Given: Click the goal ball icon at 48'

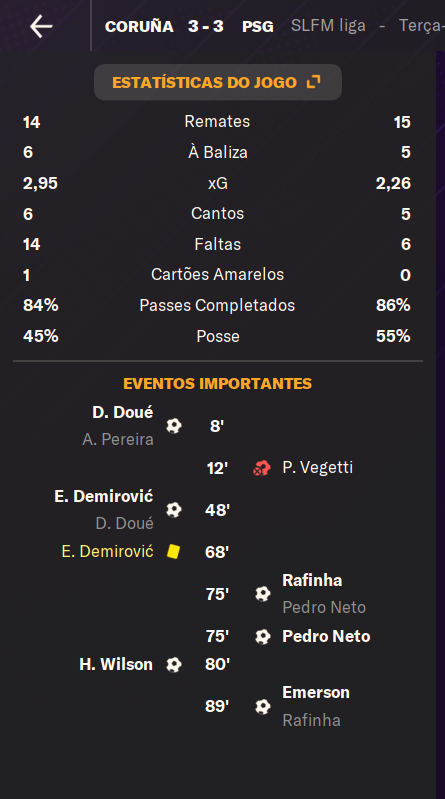Looking at the screenshot, I should pos(174,510).
